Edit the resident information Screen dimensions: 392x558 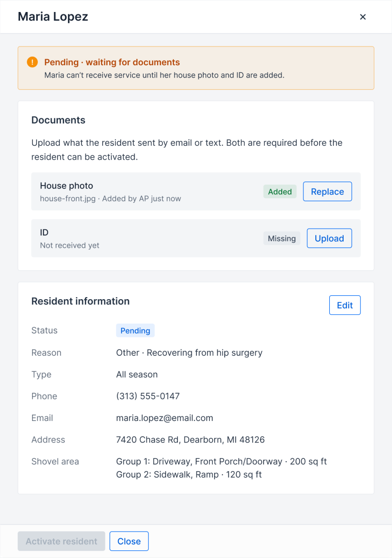(345, 305)
